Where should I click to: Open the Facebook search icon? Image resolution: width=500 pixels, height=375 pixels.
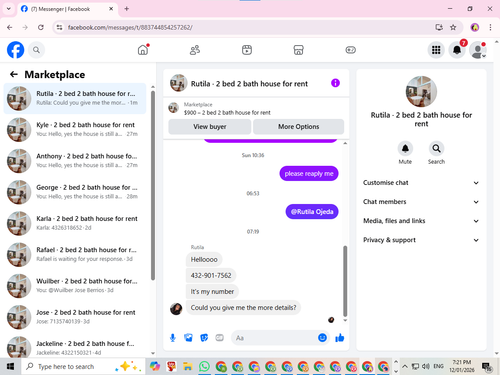click(36, 50)
